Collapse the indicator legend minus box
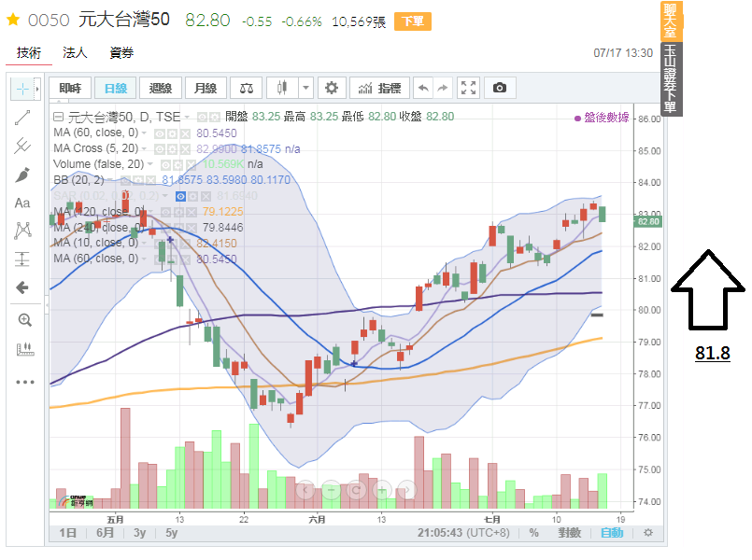The height and width of the screenshot is (560, 752). pos(58,117)
